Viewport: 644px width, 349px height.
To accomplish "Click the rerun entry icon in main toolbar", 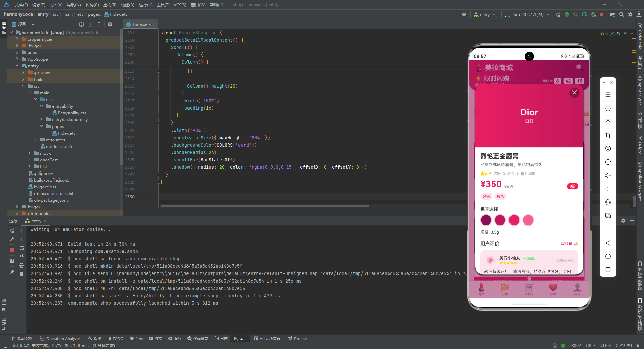I will click(x=558, y=14).
